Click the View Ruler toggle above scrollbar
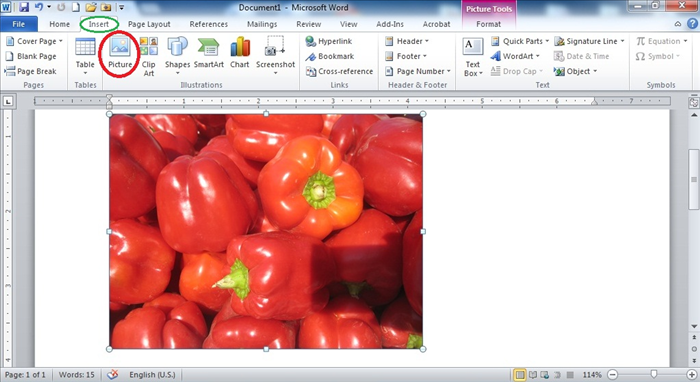This screenshot has height=382, width=700. point(693,102)
